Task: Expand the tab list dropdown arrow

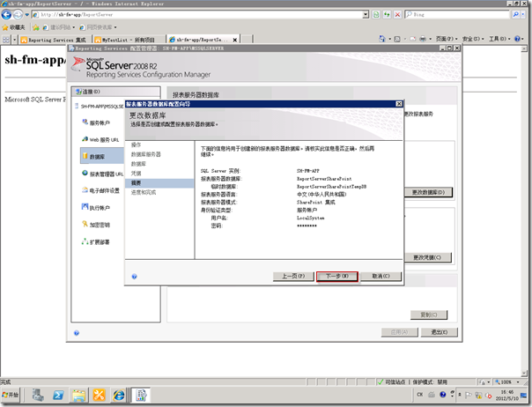Action: 15,40
